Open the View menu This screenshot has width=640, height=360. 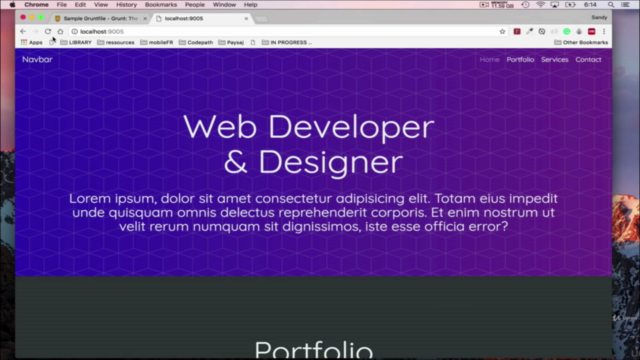pyautogui.click(x=101, y=4)
